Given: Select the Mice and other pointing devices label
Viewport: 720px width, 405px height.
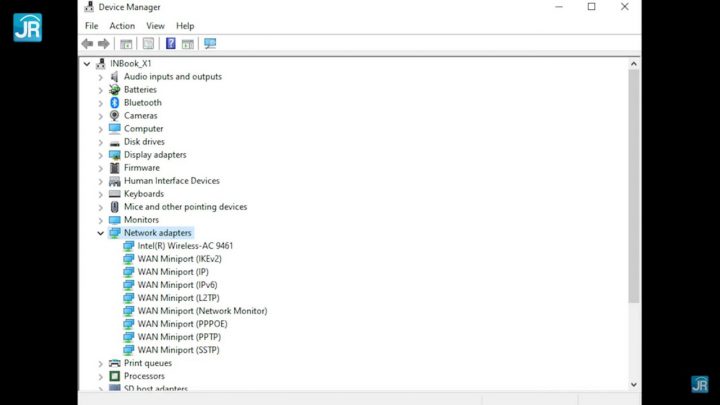Looking at the screenshot, I should [186, 207].
